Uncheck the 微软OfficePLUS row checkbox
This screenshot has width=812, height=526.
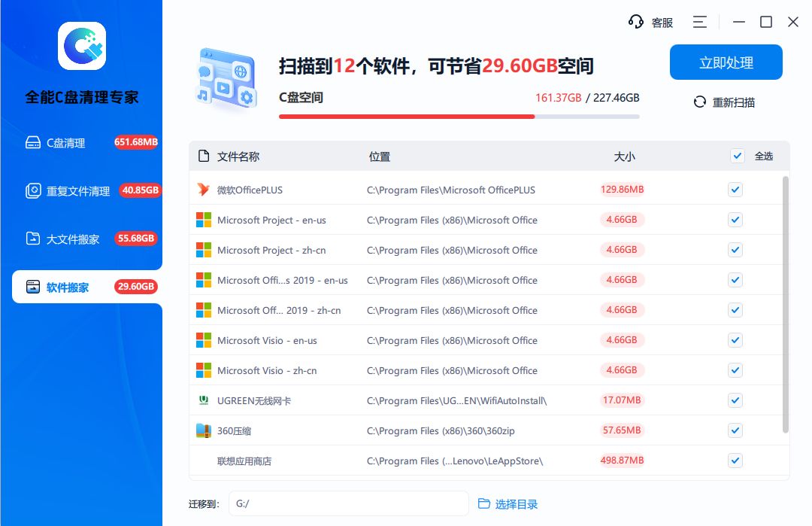tap(735, 190)
